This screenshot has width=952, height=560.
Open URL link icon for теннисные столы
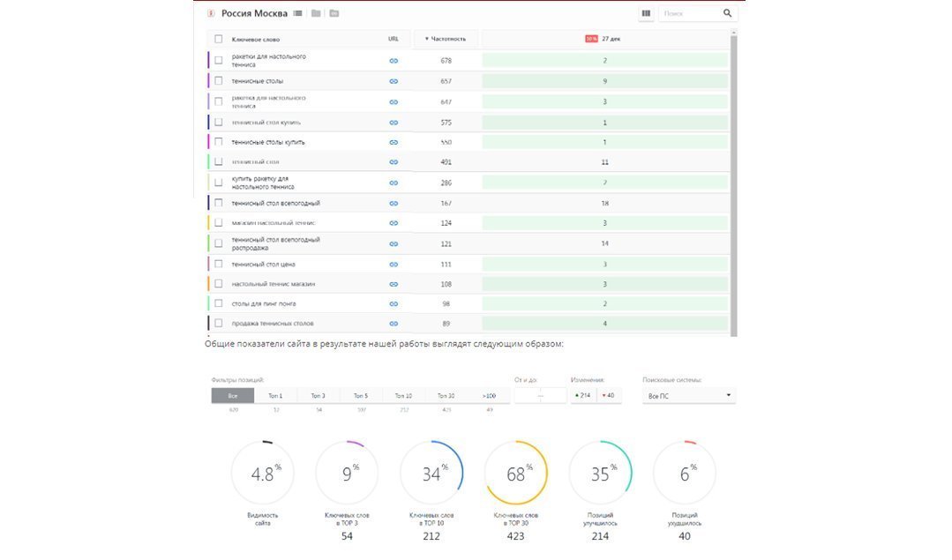point(394,81)
